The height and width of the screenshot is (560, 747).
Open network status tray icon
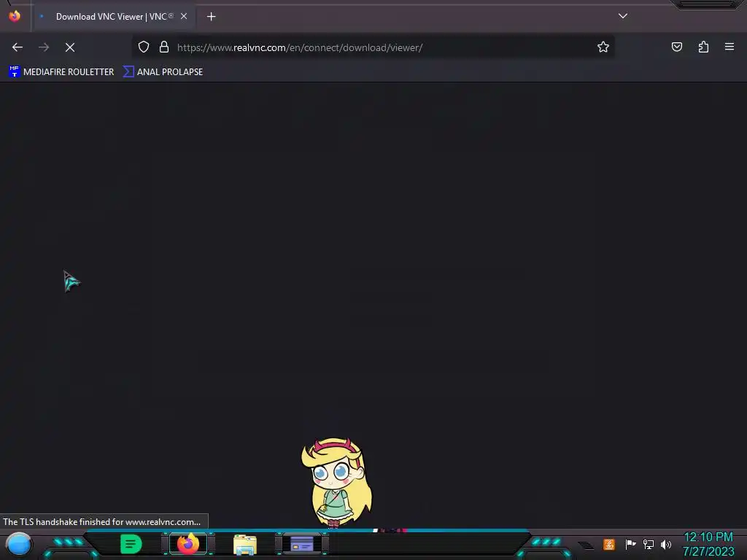(x=648, y=544)
